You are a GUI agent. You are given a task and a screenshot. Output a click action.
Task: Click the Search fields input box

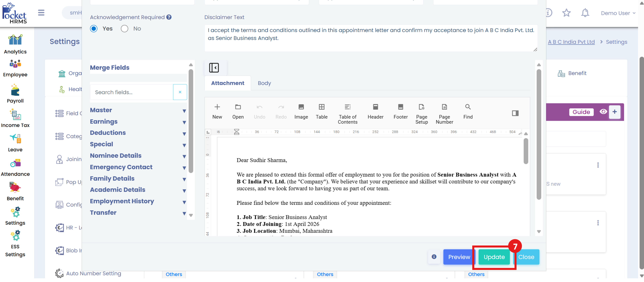pyautogui.click(x=131, y=92)
